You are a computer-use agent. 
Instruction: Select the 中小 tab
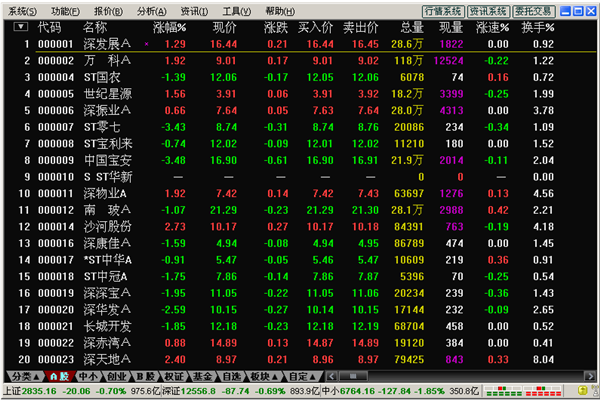(88, 377)
